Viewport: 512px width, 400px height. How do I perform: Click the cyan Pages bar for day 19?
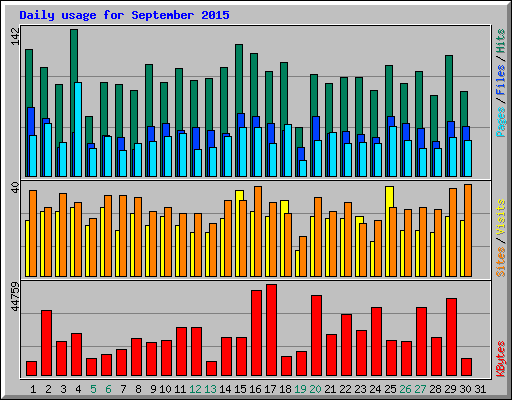point(303,168)
